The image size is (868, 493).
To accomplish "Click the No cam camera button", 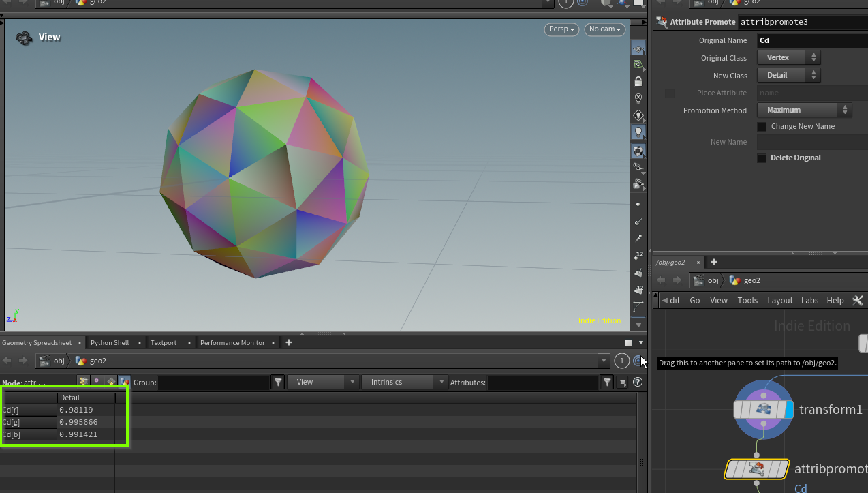I will pyautogui.click(x=604, y=29).
